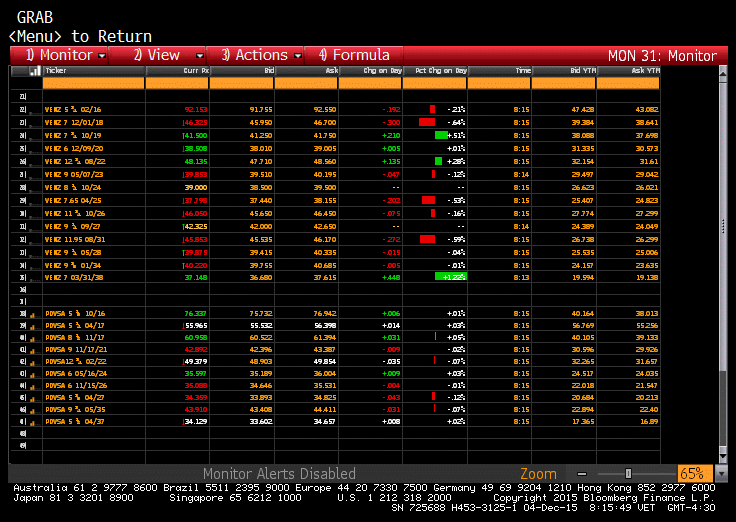736x522 pixels.
Task: Click the chart icon in the PDVSA12 02/22 row
Action: click(x=33, y=362)
